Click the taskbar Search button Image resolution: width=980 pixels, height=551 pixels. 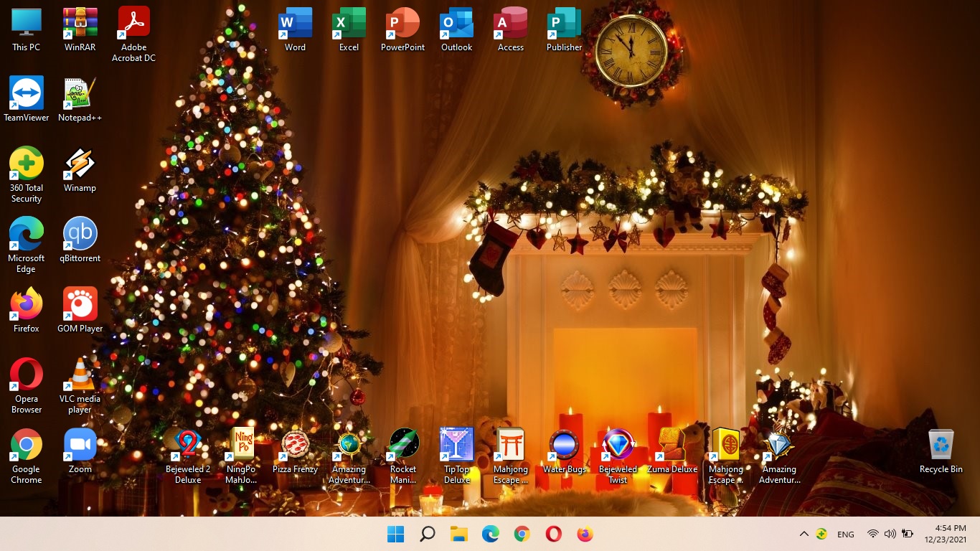click(x=427, y=534)
